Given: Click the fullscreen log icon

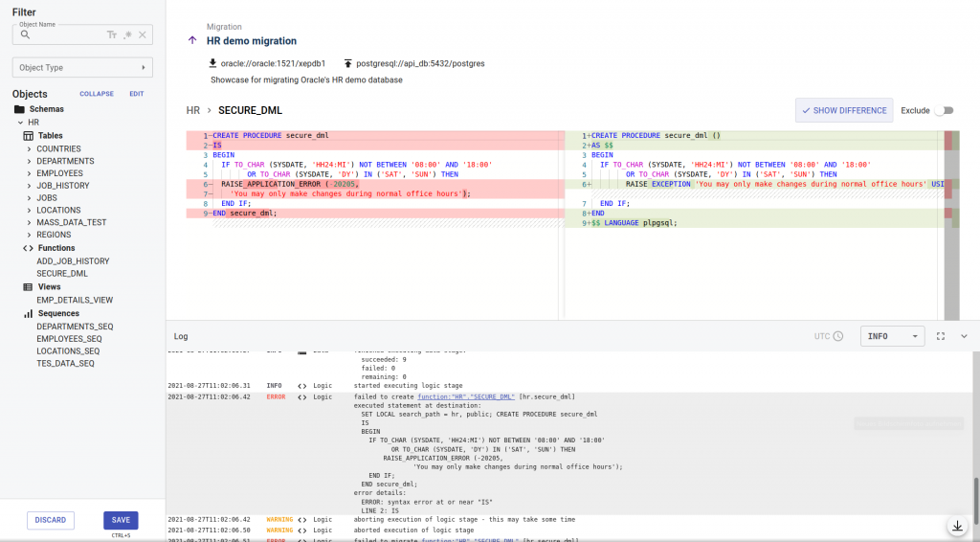Looking at the screenshot, I should (941, 336).
